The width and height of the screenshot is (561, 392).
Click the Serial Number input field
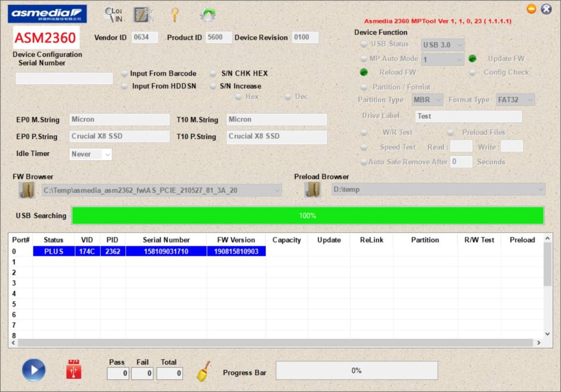coord(64,79)
